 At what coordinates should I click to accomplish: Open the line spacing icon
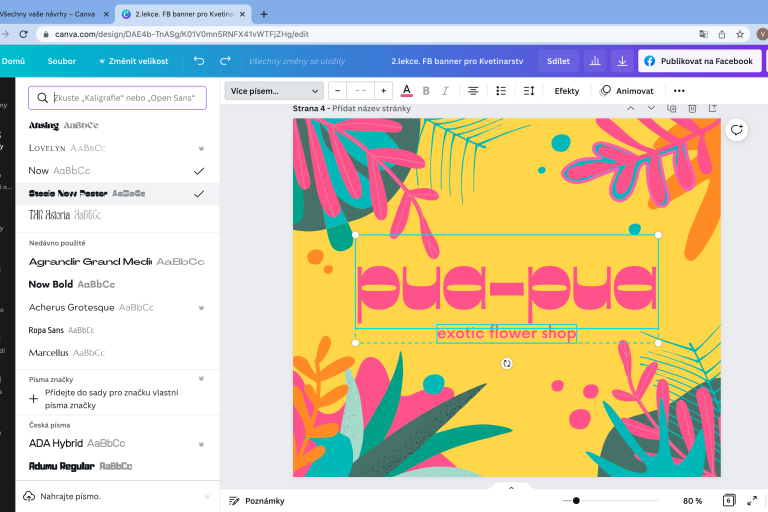click(x=530, y=91)
